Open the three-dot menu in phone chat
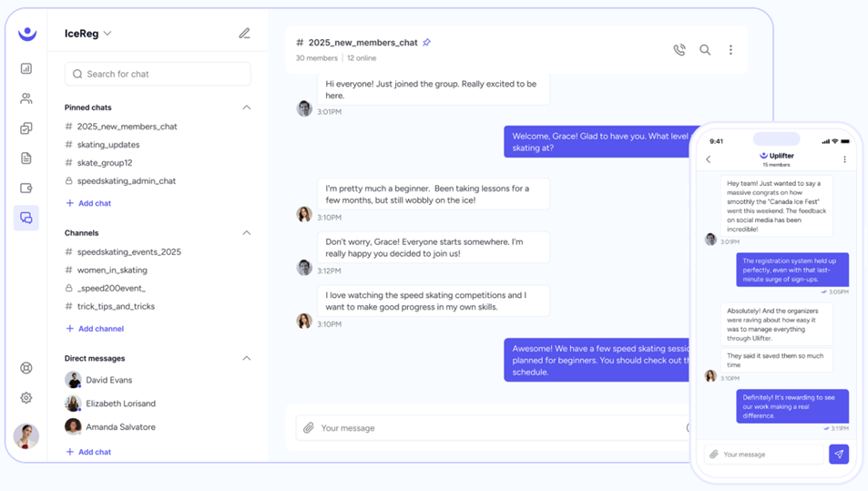The width and height of the screenshot is (868, 491). [x=844, y=159]
